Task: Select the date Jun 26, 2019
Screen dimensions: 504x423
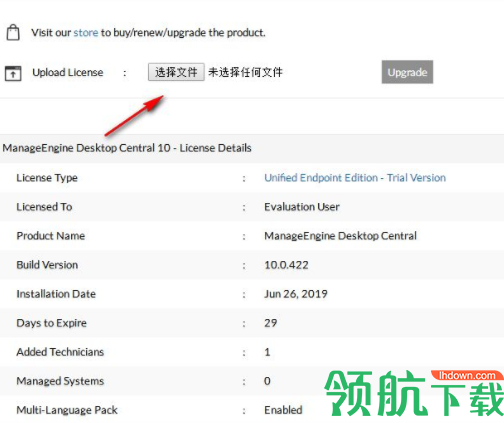Action: click(x=296, y=294)
